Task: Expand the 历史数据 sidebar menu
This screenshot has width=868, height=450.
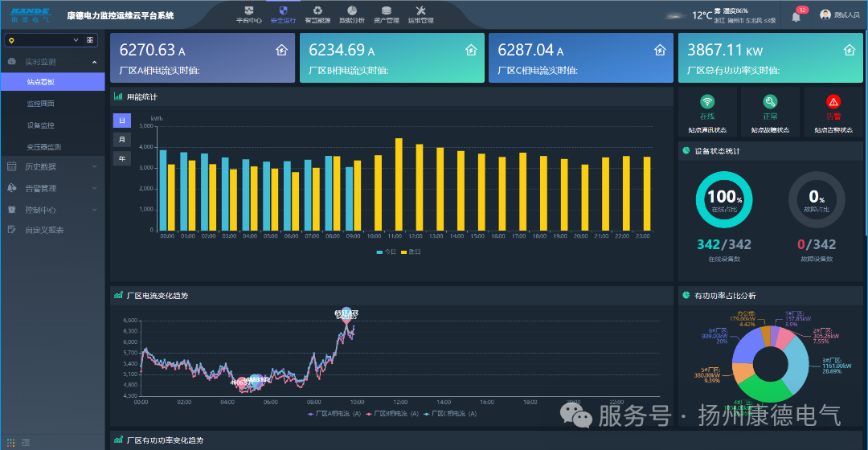Action: [40, 166]
